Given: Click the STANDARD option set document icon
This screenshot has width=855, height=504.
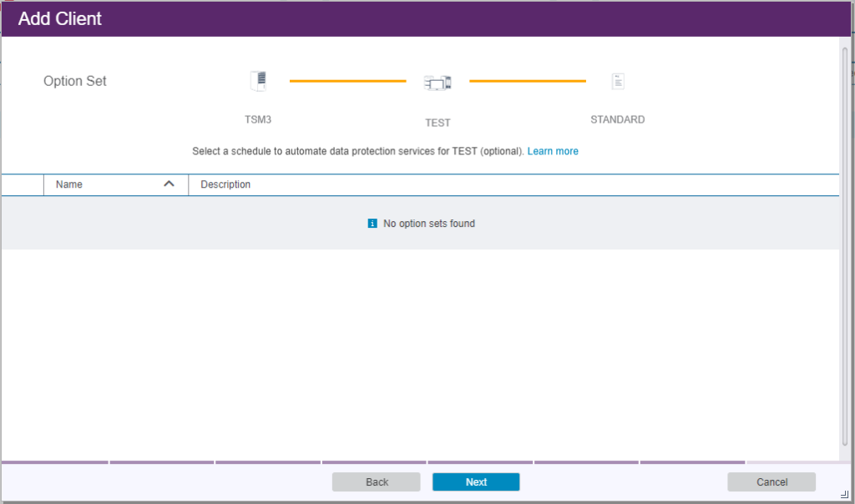Looking at the screenshot, I should [x=618, y=80].
